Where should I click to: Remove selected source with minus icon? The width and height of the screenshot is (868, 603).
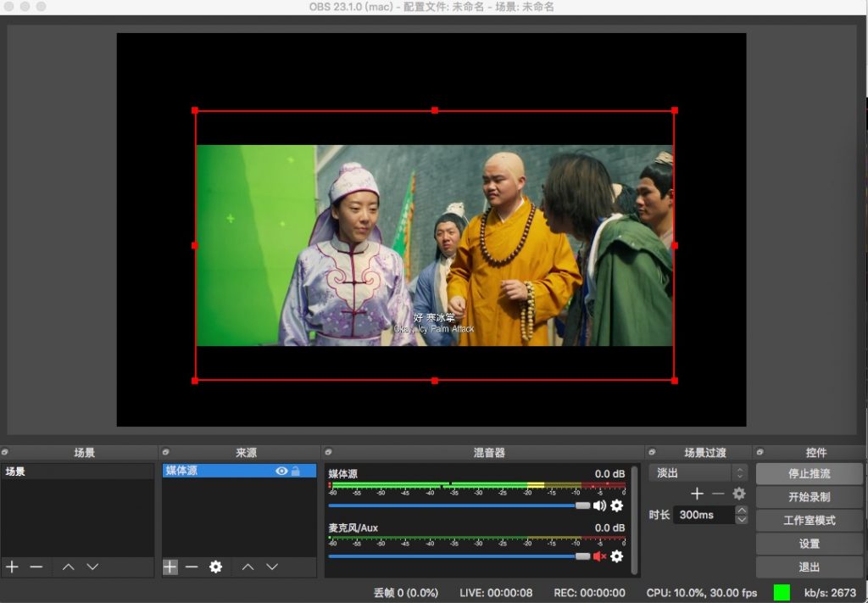[192, 567]
